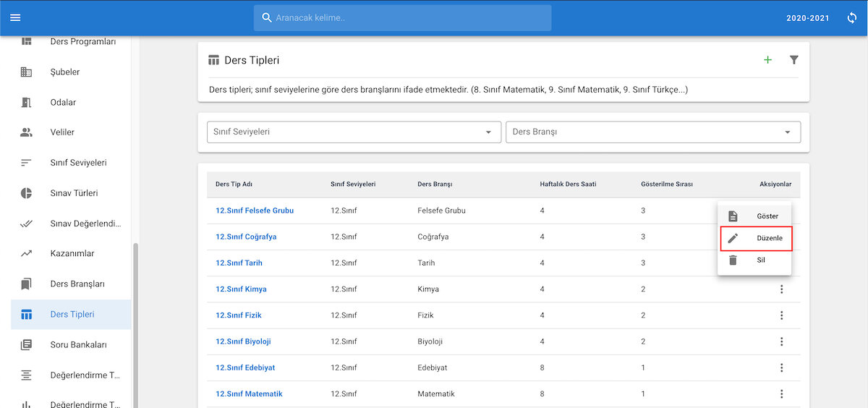Click the pencil icon beside Düzenle
The width and height of the screenshot is (868, 408).
click(733, 238)
